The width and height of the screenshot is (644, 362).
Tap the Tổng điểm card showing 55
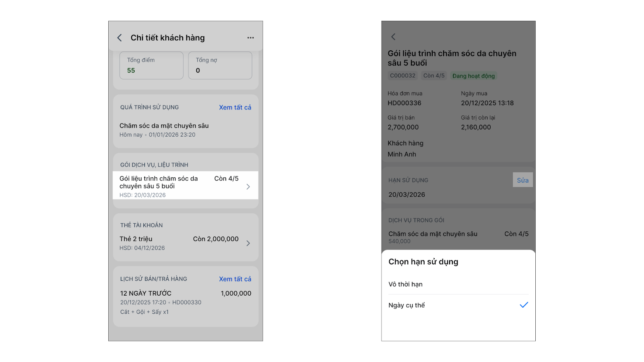point(151,66)
